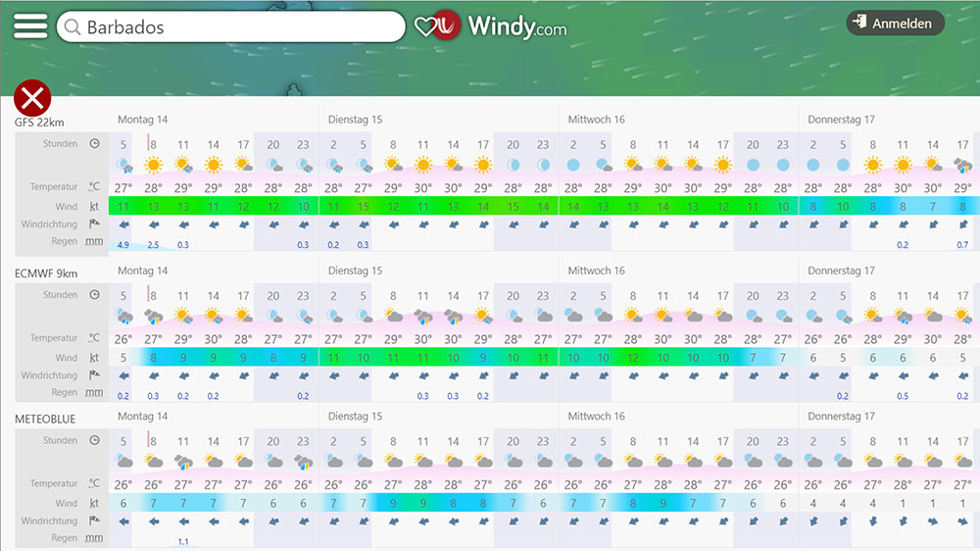Screen dimensions: 980x551
Task: Click the clock icon in the GFS Stunden row
Action: click(94, 144)
